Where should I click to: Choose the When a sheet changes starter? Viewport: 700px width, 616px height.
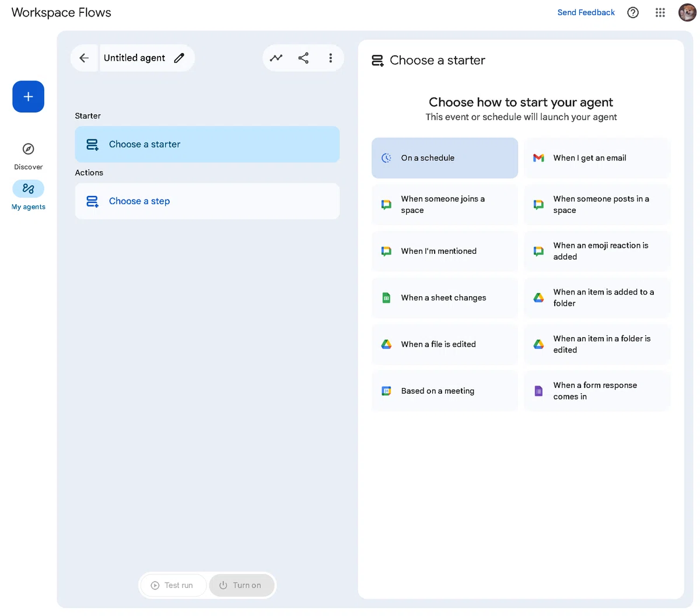[444, 298]
